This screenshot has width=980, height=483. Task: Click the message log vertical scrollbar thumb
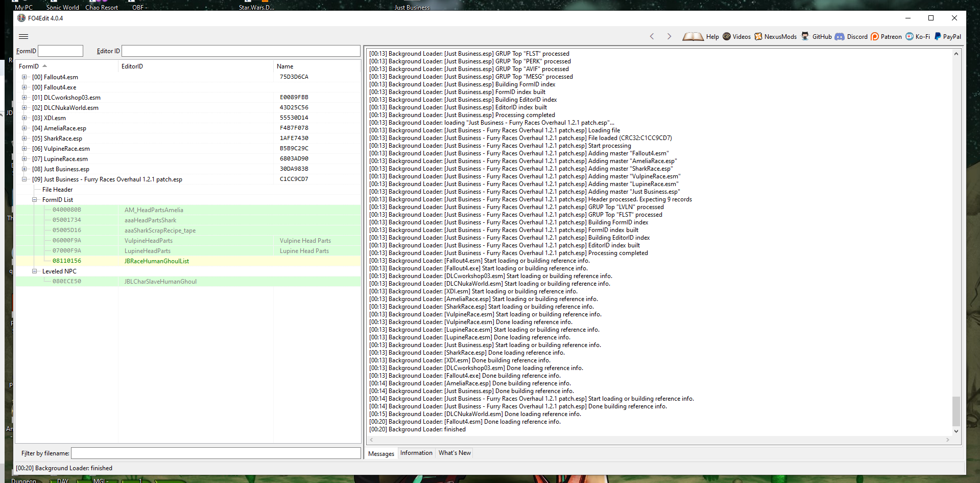956,411
